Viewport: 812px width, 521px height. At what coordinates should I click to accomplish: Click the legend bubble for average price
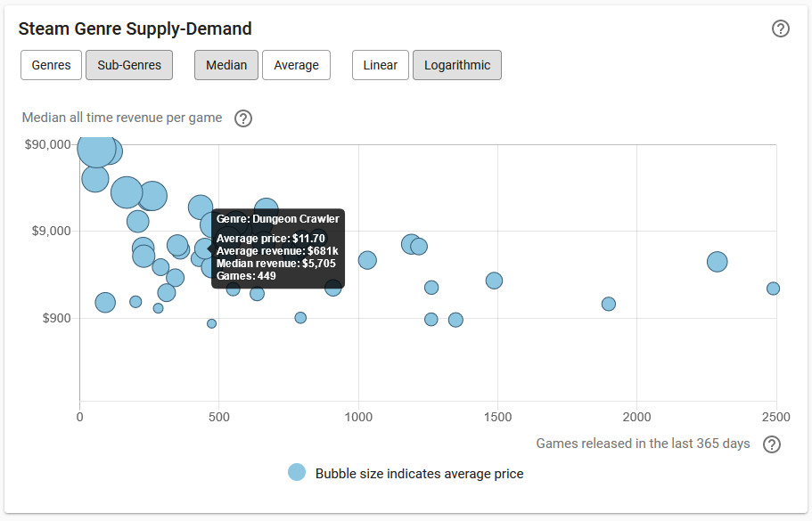(297, 472)
